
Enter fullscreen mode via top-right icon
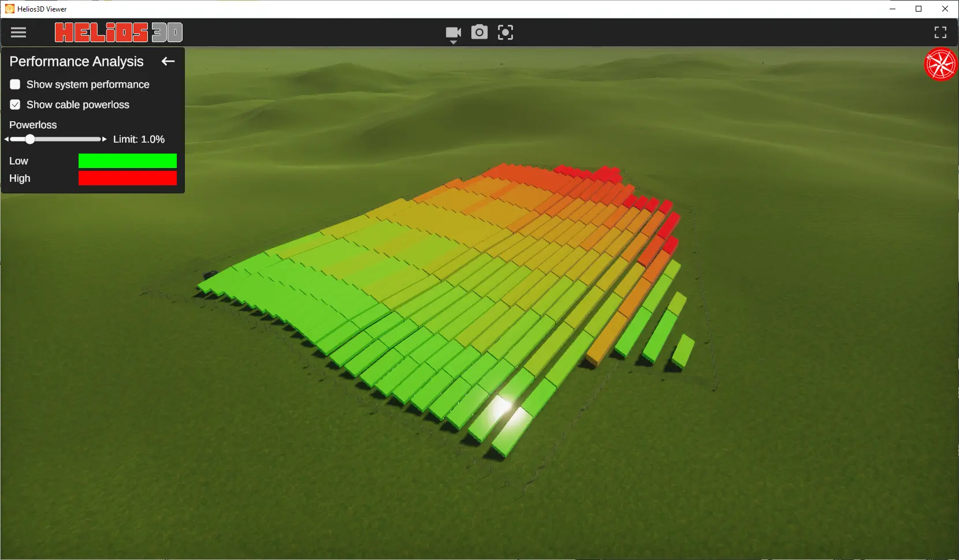[940, 32]
